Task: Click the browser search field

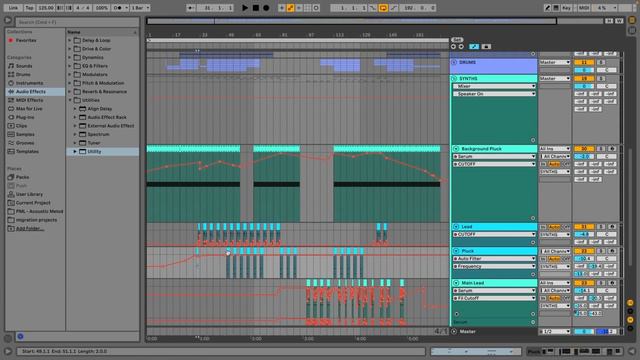Action: pos(78,22)
